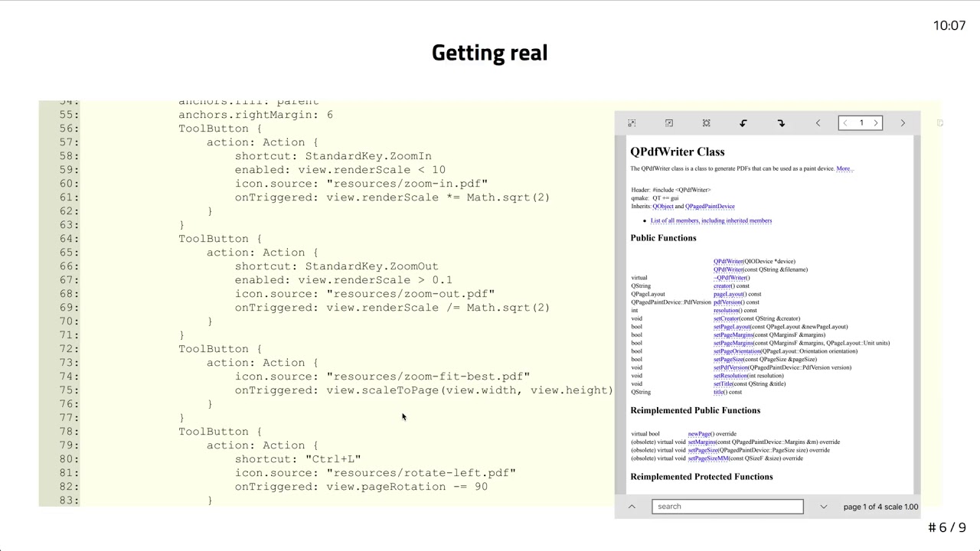Click the 10:07 clock display
Viewport: 980px width, 551px height.
tap(949, 25)
